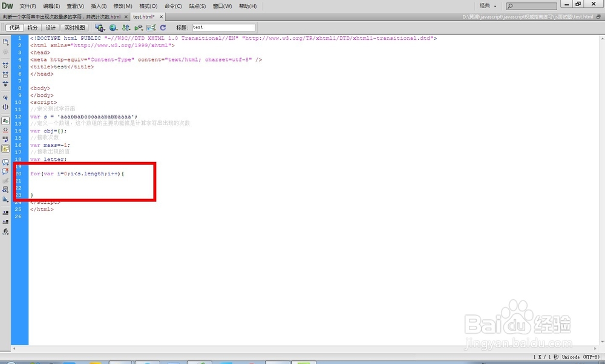Click the Outdent Code icon
This screenshot has width=605, height=364.
(5, 222)
